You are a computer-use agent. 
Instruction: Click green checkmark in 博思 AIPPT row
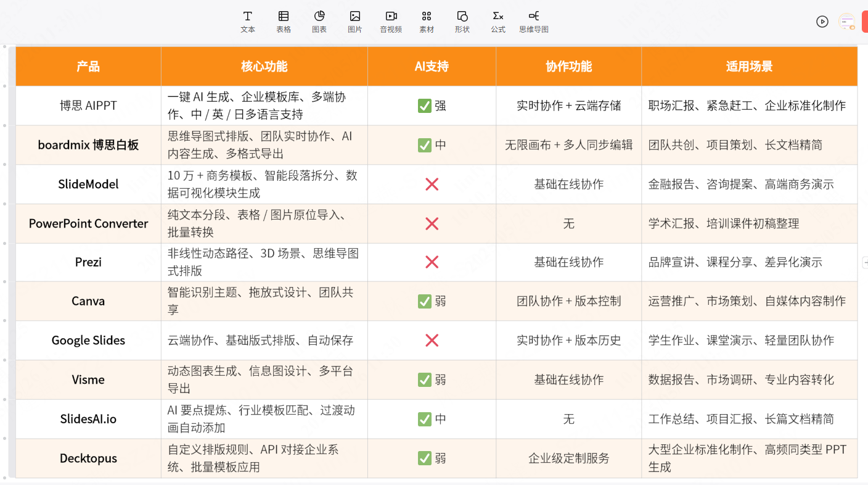[x=424, y=106]
